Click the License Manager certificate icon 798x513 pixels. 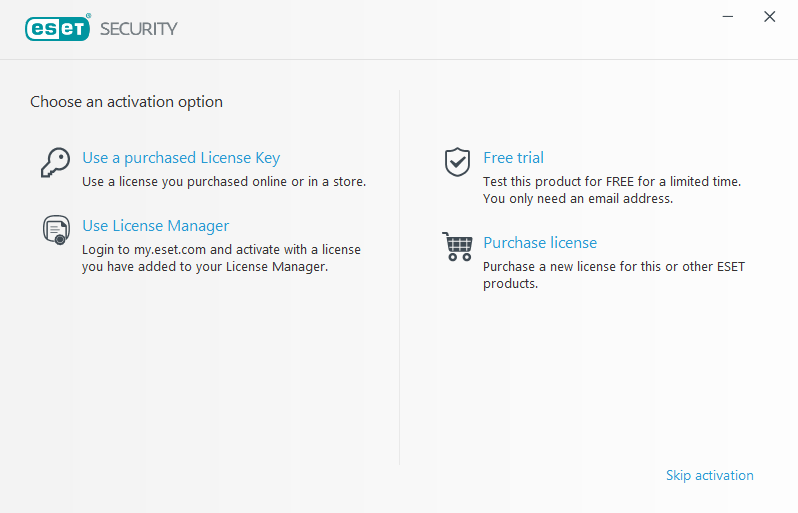[x=56, y=230]
